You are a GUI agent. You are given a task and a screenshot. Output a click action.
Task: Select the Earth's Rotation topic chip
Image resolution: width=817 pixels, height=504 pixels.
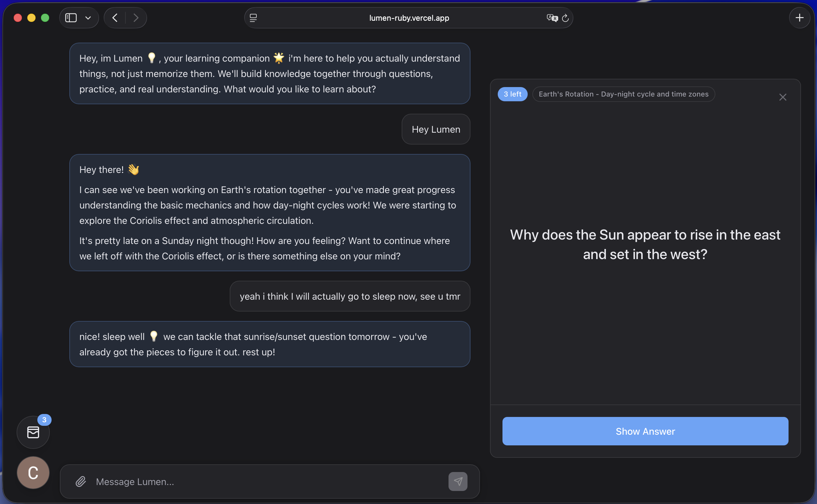pyautogui.click(x=623, y=94)
